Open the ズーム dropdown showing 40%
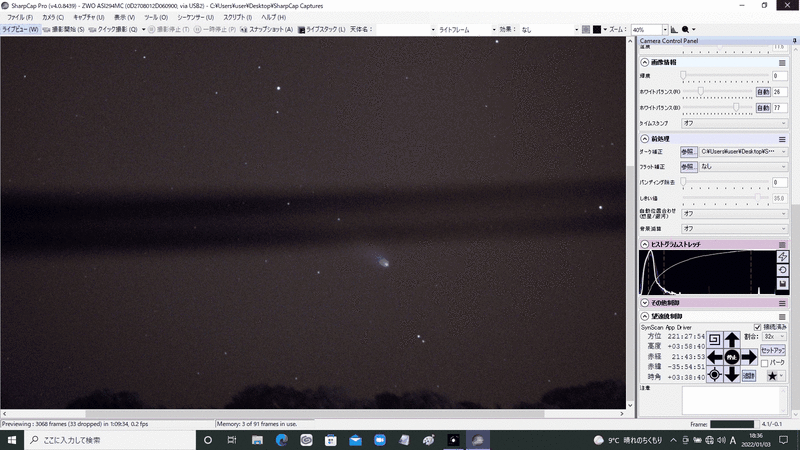This screenshot has width=800, height=450. (x=649, y=30)
